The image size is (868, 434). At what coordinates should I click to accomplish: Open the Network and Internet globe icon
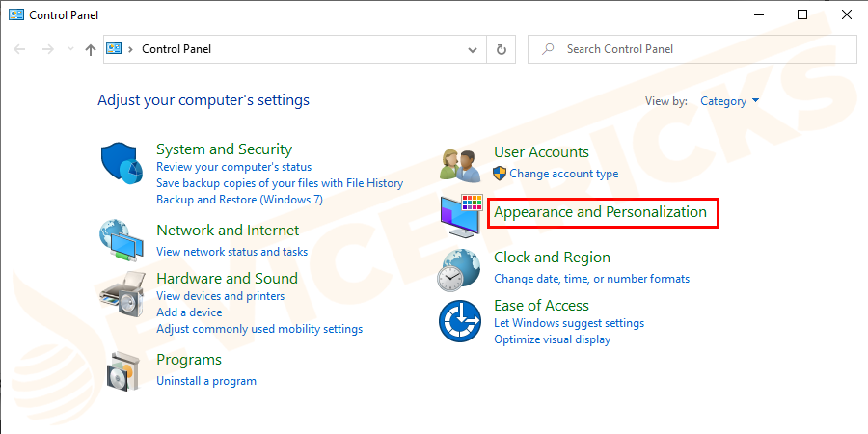pos(122,240)
